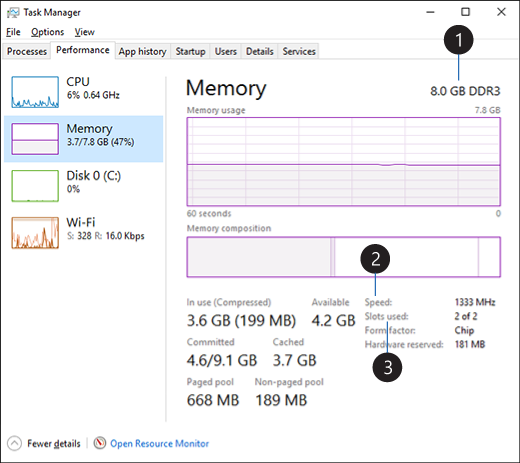Click the Fewer details button text

click(x=54, y=443)
